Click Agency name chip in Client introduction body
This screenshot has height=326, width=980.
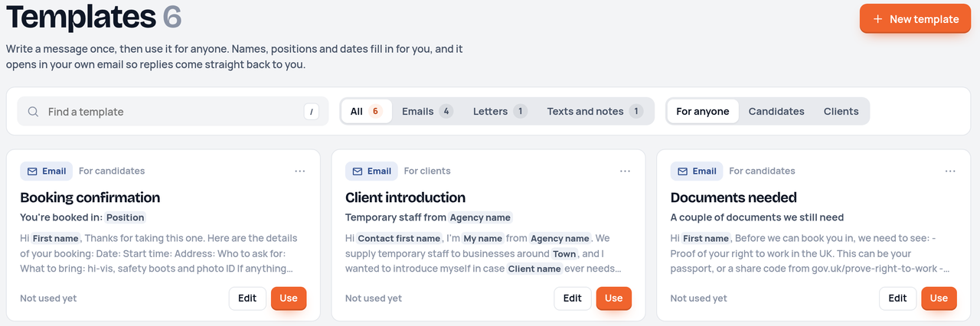click(x=560, y=238)
